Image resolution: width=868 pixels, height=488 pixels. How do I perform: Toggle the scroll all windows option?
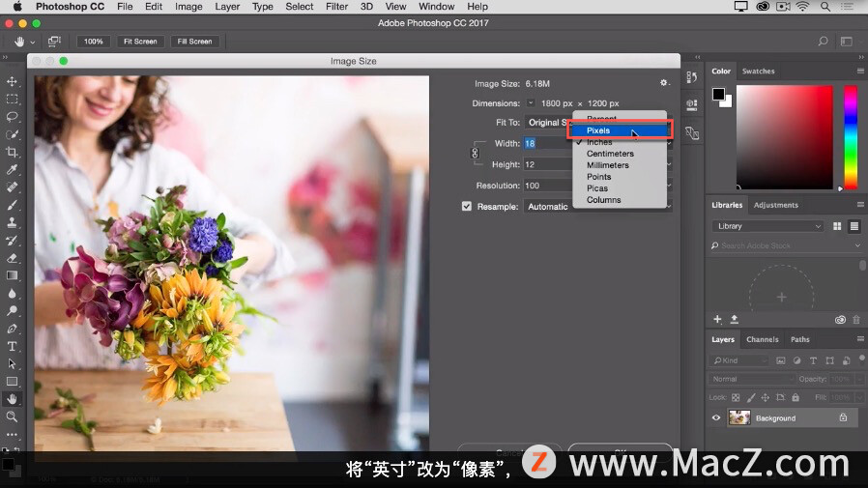coord(54,41)
